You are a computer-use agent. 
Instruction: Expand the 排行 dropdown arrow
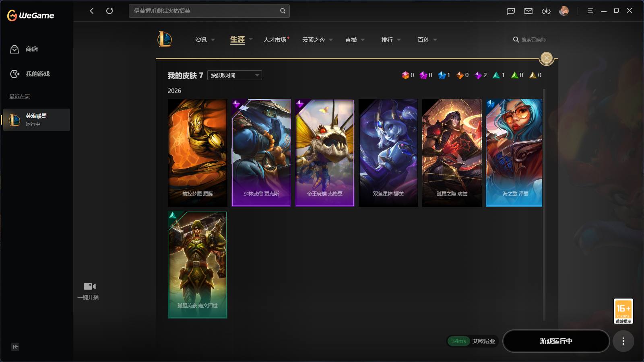(399, 40)
